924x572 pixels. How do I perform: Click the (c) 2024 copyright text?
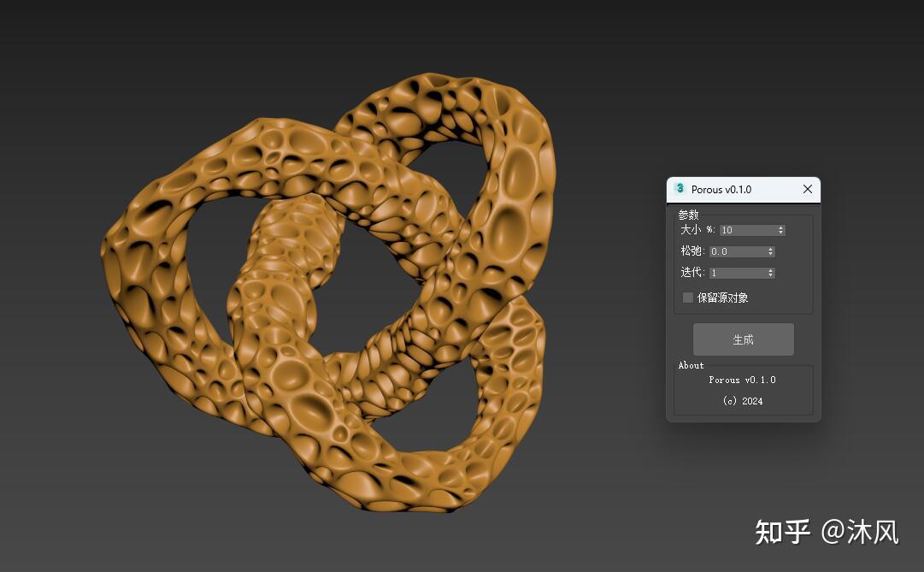(743, 401)
